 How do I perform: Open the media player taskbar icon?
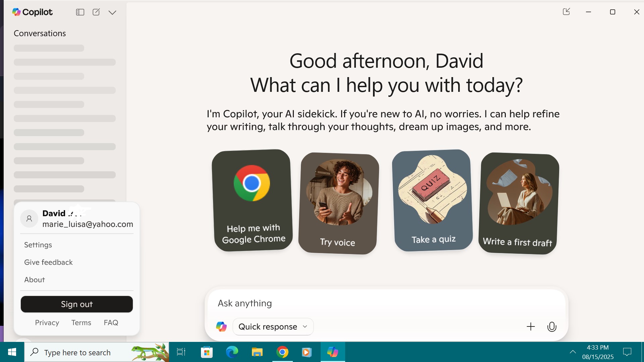(307, 352)
